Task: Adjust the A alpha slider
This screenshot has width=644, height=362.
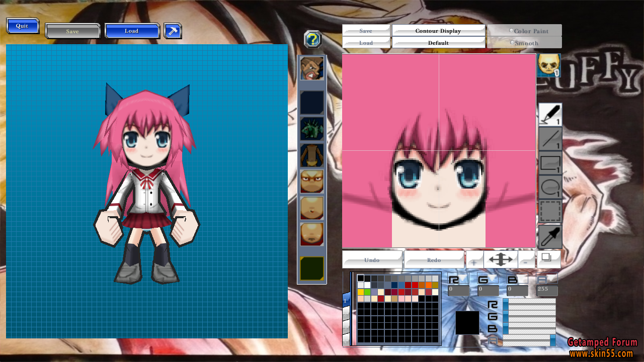Action: (529, 340)
